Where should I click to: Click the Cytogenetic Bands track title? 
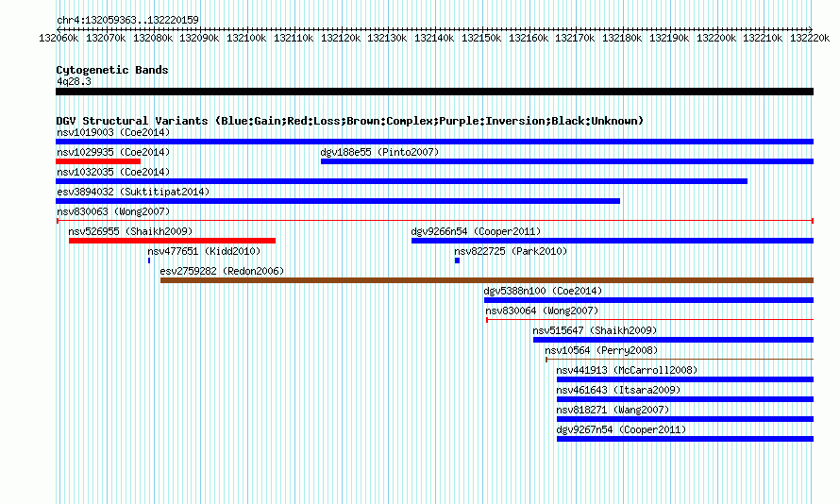coord(112,70)
